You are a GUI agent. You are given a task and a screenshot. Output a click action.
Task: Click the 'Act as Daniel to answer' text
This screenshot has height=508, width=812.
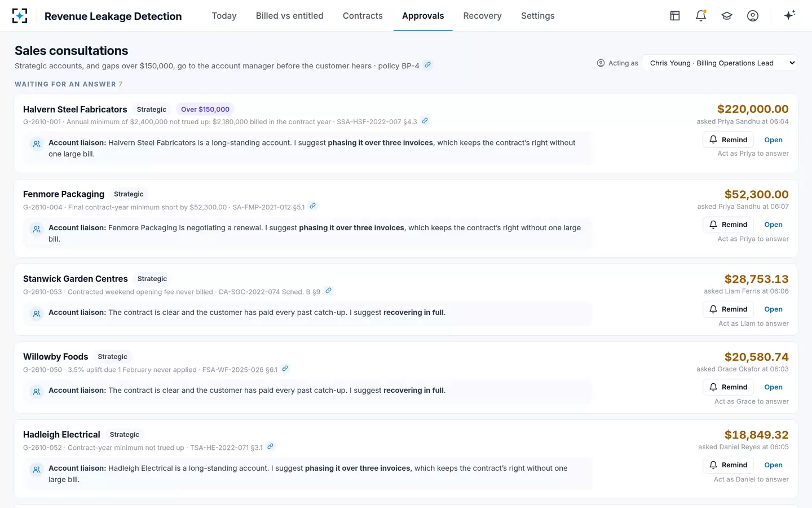751,479
